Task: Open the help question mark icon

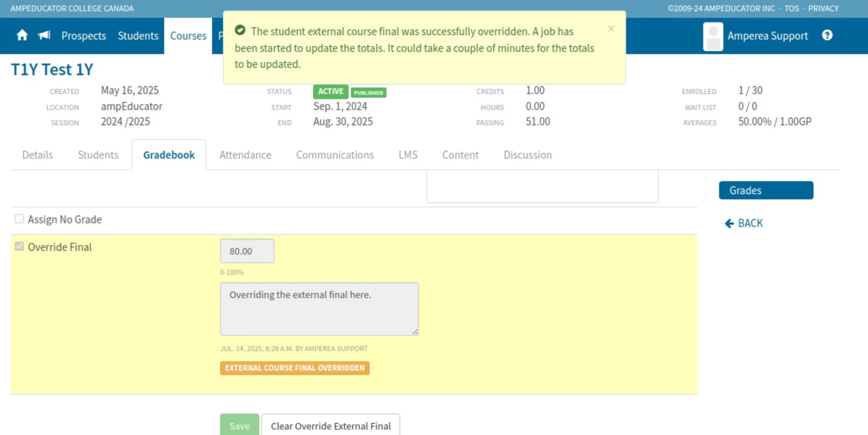Action: (827, 35)
